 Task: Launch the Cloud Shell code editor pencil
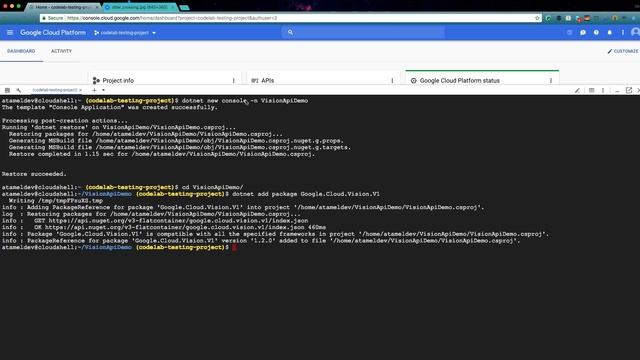(x=577, y=90)
